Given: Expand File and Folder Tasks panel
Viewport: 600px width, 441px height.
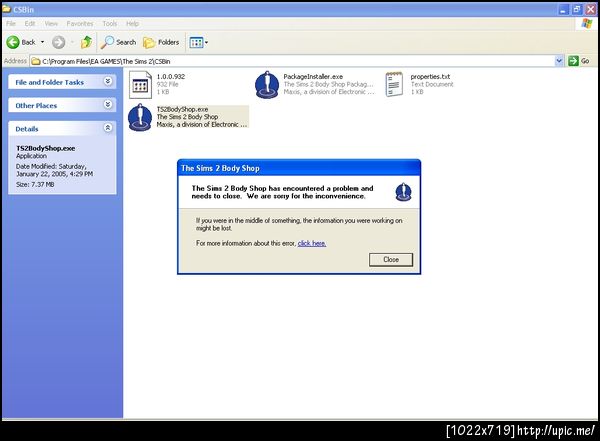Looking at the screenshot, I should coord(108,81).
